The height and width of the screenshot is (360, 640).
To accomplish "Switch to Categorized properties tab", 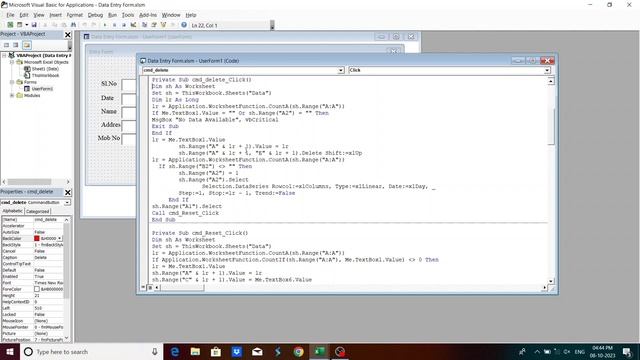I will point(38,211).
